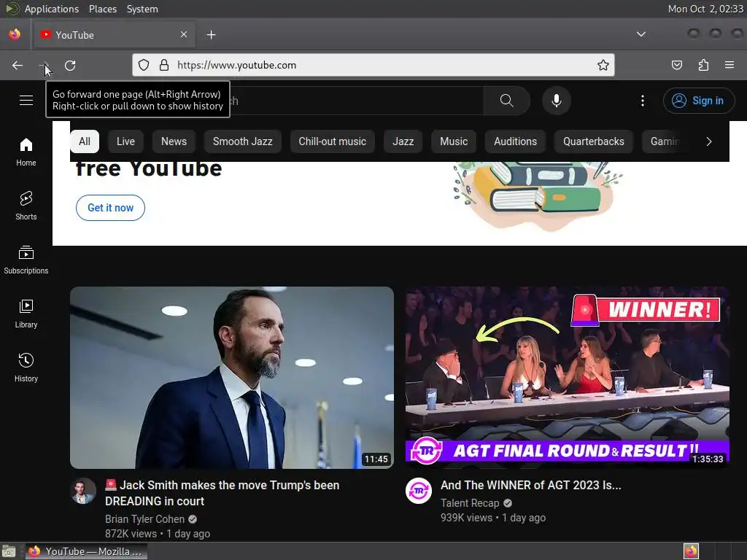Bookmark this page with star icon
The height and width of the screenshot is (560, 747).
coord(603,65)
